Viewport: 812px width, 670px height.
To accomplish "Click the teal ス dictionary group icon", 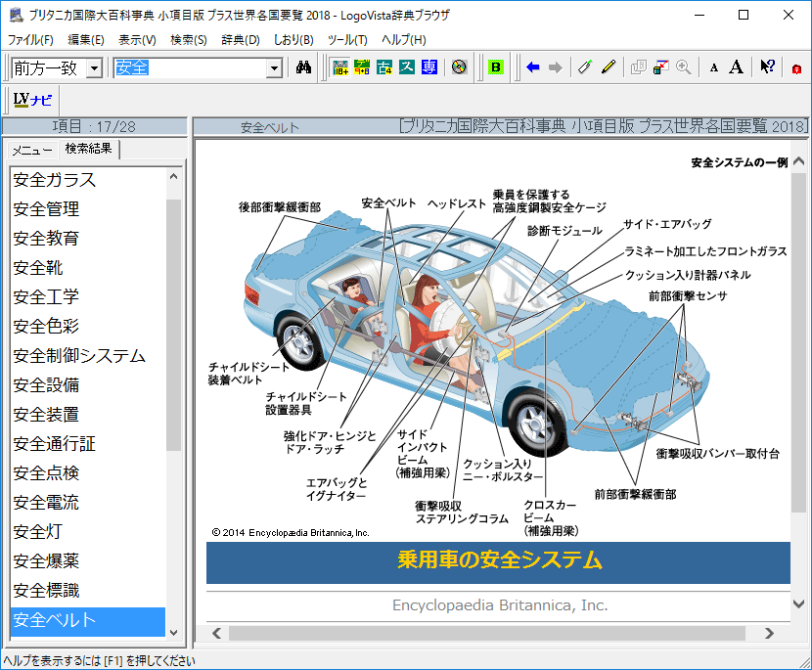I will pos(407,67).
